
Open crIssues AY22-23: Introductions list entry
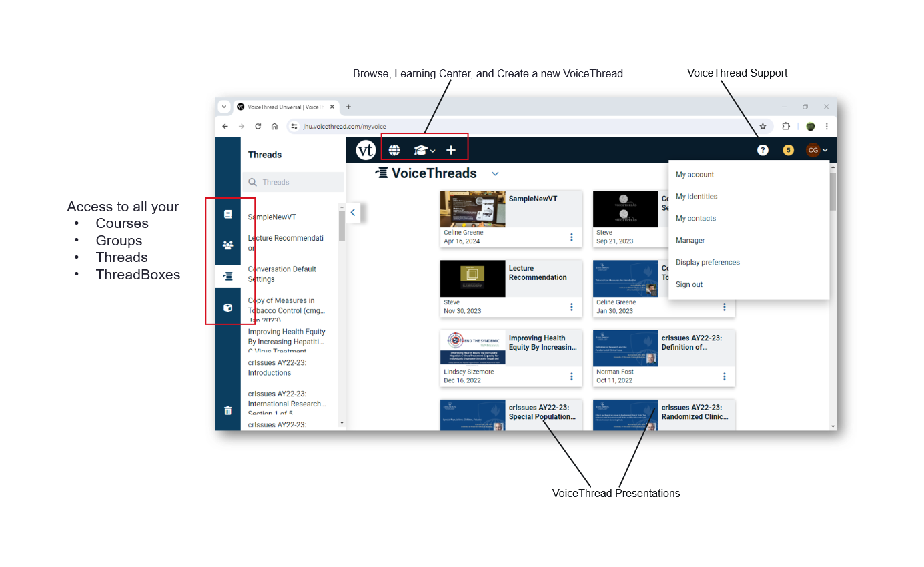pos(278,368)
